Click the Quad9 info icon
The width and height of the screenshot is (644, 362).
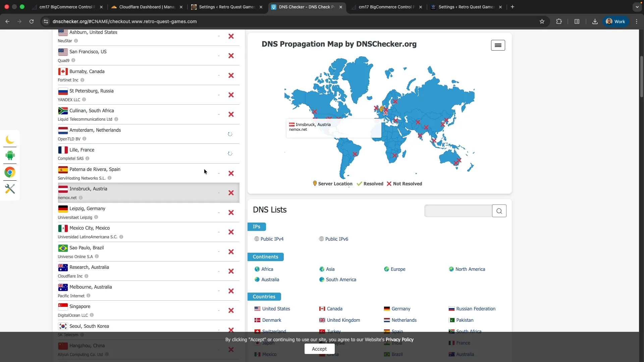(73, 60)
